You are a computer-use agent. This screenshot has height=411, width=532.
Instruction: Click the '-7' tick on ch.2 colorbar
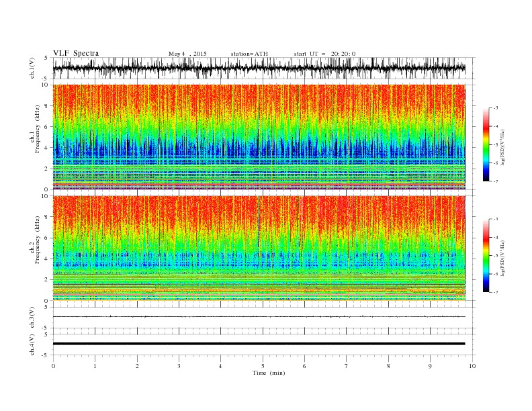tap(496, 292)
